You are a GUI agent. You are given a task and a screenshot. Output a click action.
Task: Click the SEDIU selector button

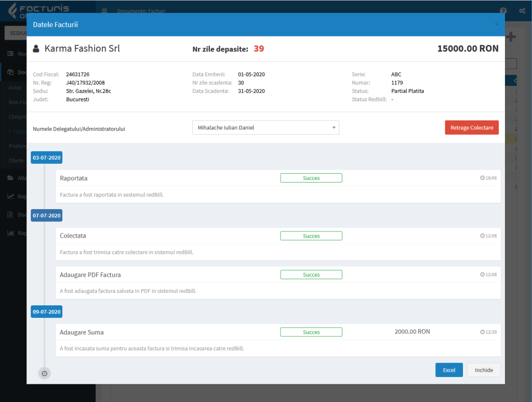[16, 33]
